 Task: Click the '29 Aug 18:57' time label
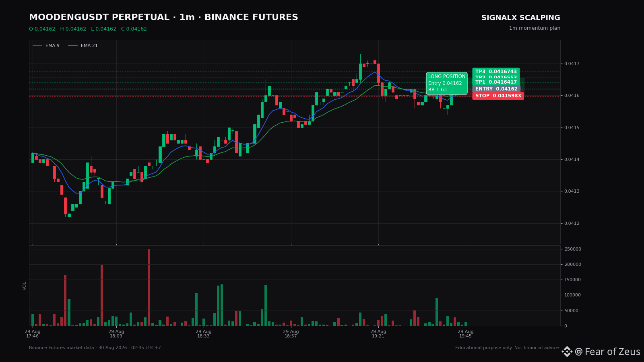pos(291,334)
